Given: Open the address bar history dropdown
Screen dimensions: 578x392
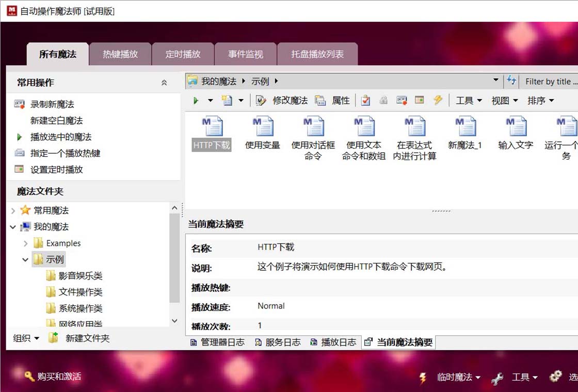Looking at the screenshot, I should coord(496,80).
